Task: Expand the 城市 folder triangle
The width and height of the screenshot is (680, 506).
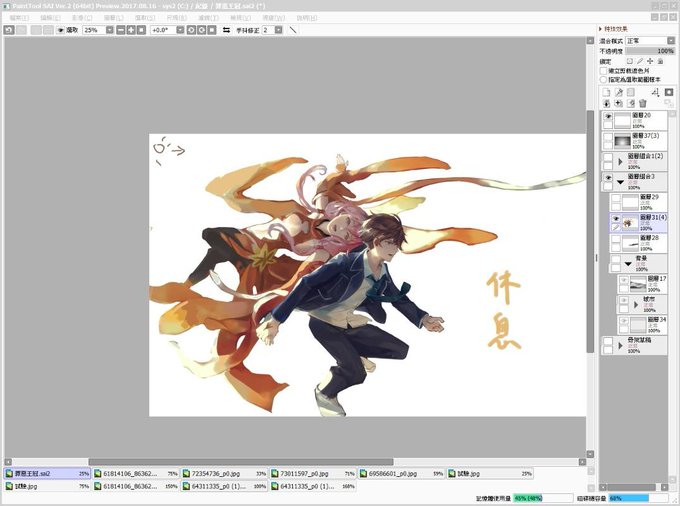Action: point(636,304)
